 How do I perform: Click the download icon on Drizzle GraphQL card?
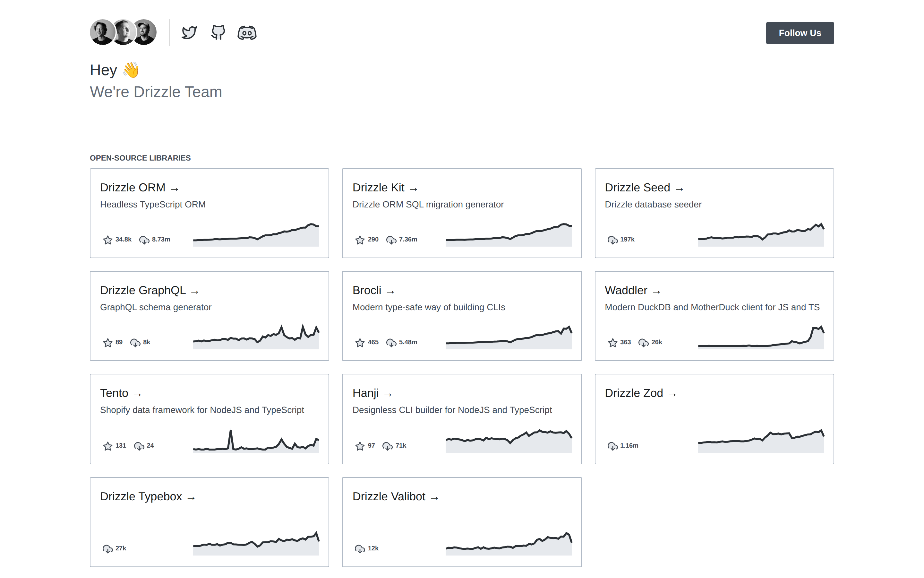click(135, 343)
